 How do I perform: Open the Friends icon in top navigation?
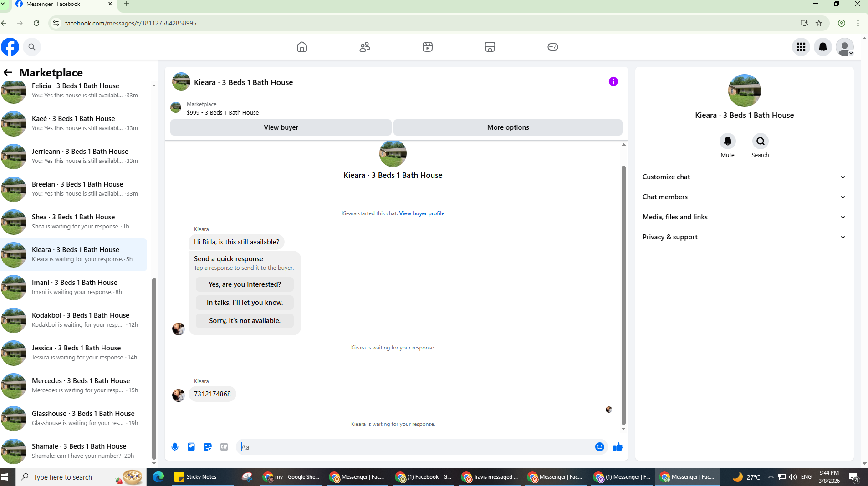pos(365,47)
